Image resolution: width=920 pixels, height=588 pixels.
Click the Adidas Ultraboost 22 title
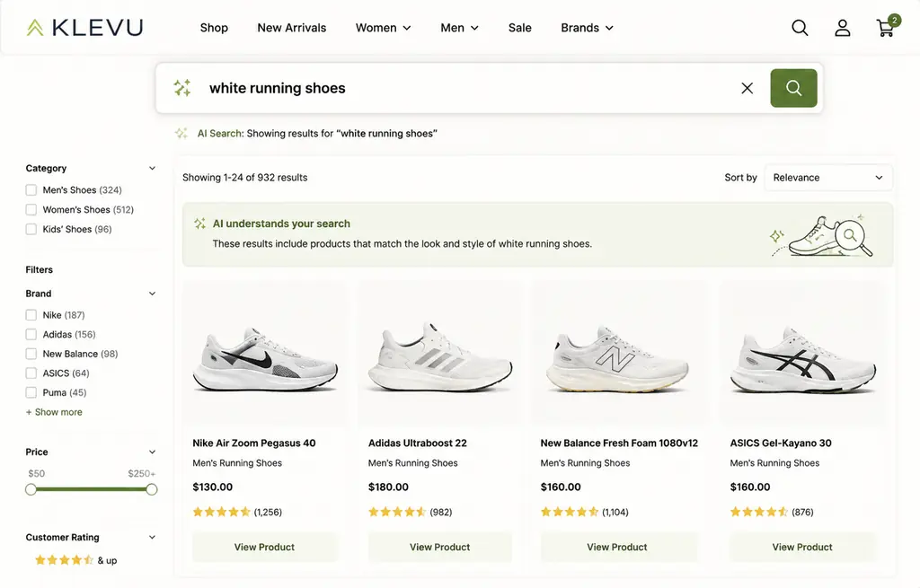point(418,443)
